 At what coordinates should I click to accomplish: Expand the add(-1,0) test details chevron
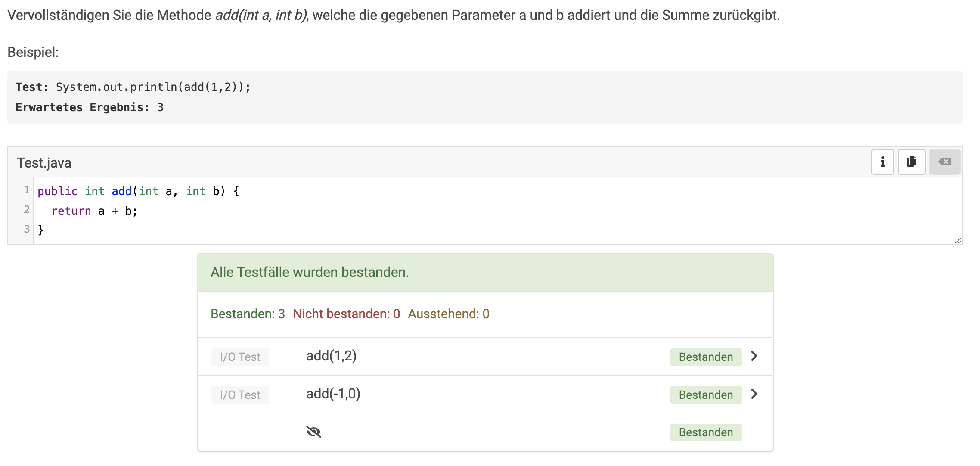tap(754, 394)
